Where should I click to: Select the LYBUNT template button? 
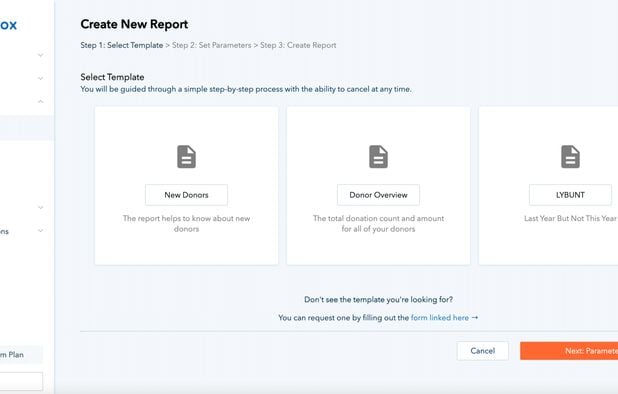point(570,195)
